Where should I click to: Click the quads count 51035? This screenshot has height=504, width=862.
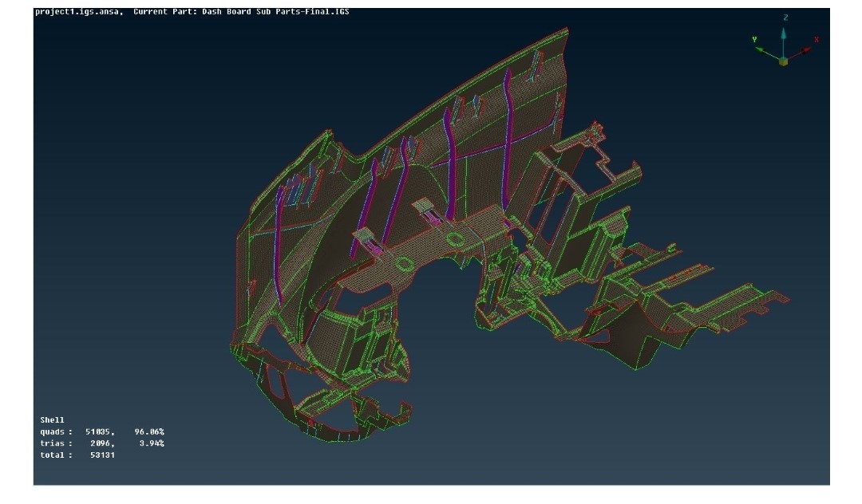point(99,431)
